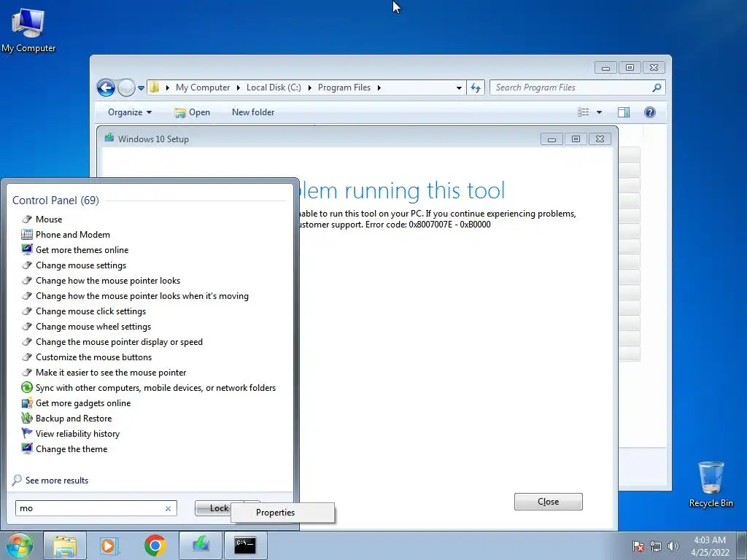Click flag icon beside View reliability history
Viewport: 747px width, 560px height.
click(x=27, y=433)
